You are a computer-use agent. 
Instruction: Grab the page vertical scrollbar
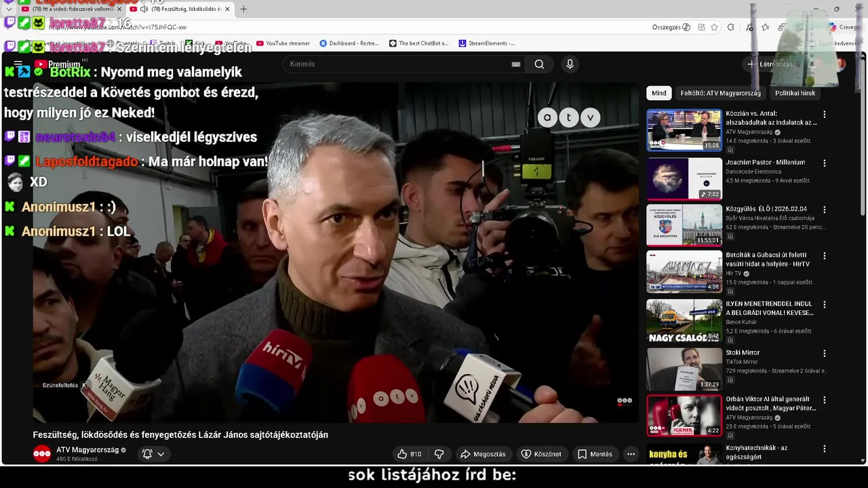tap(863, 136)
